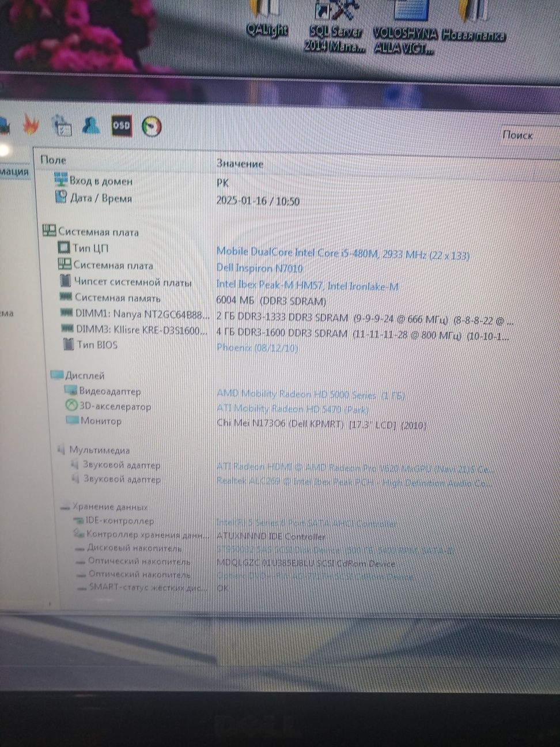560x747 pixels.
Task: Click the ATUXNNND IDE Controller value
Action: pyautogui.click(x=271, y=537)
